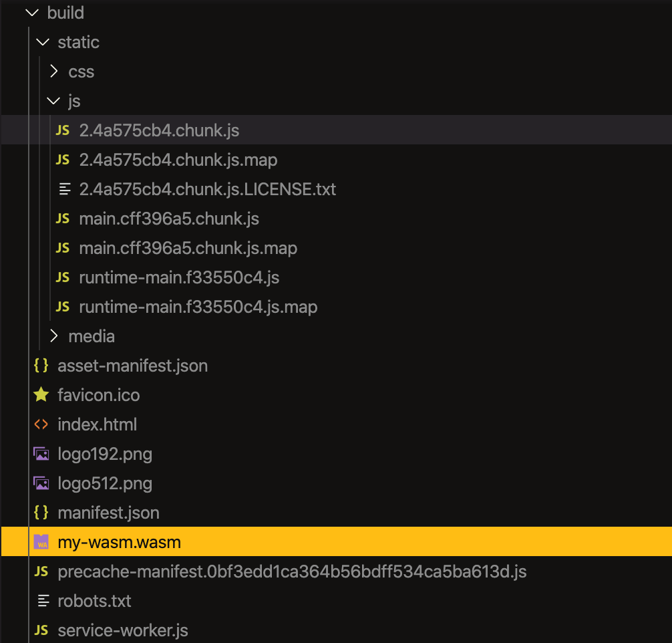Screen dimensions: 672x643
Task: Click the JS icon of precache-manifest file
Action: point(41,571)
